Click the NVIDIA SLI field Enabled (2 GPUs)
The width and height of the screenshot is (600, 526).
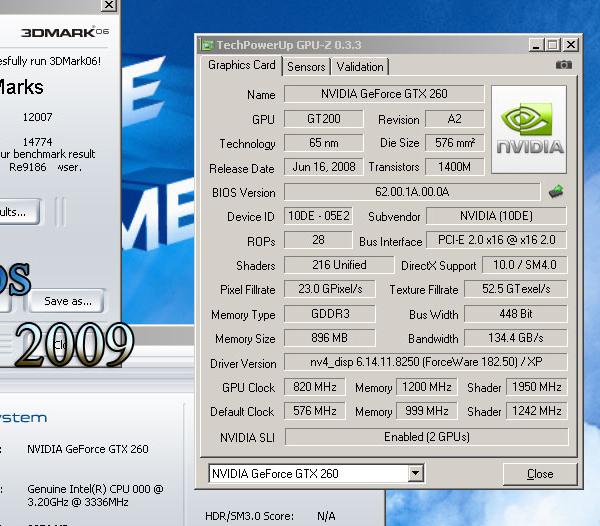[x=427, y=437]
